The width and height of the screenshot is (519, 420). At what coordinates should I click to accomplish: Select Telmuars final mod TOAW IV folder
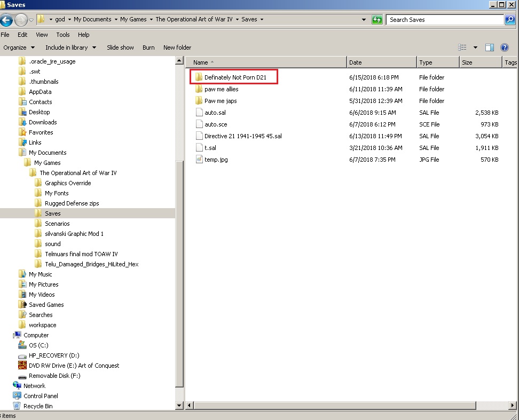76,254
